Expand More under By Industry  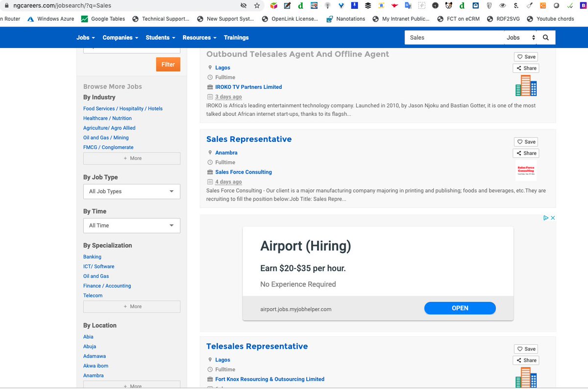(132, 158)
